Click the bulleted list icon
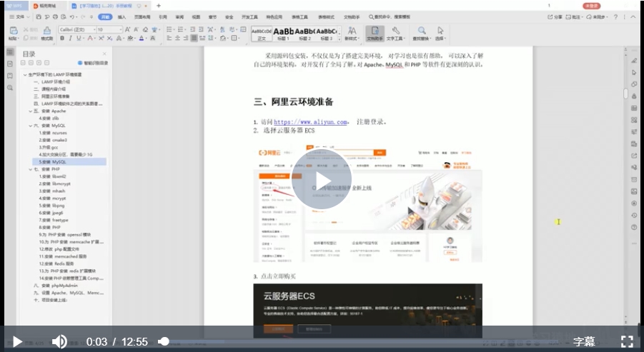The image size is (644, 352). 169,29
